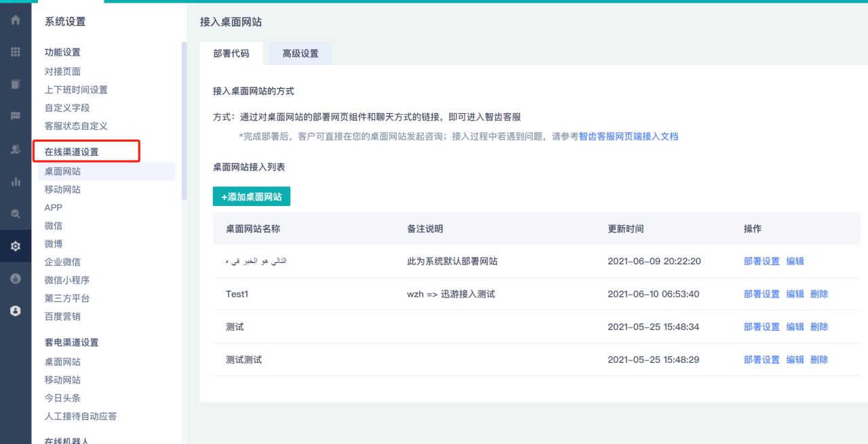Click the search-check icon in sidebar
This screenshot has width=868, height=444.
pos(15,214)
